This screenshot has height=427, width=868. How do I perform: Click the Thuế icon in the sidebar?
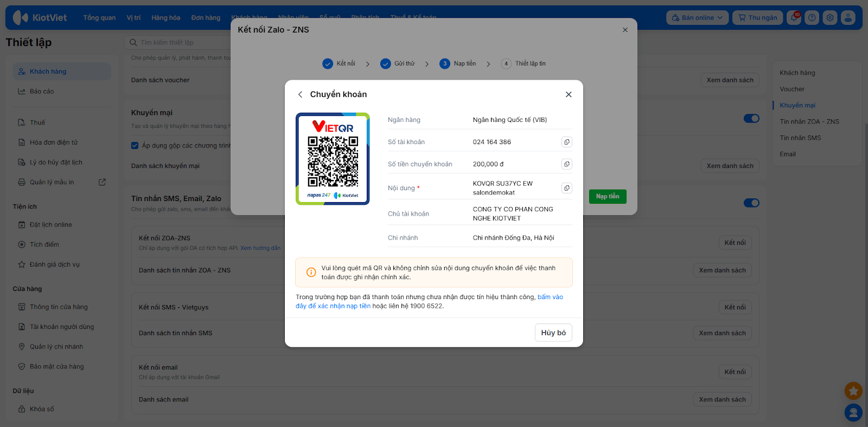point(22,122)
